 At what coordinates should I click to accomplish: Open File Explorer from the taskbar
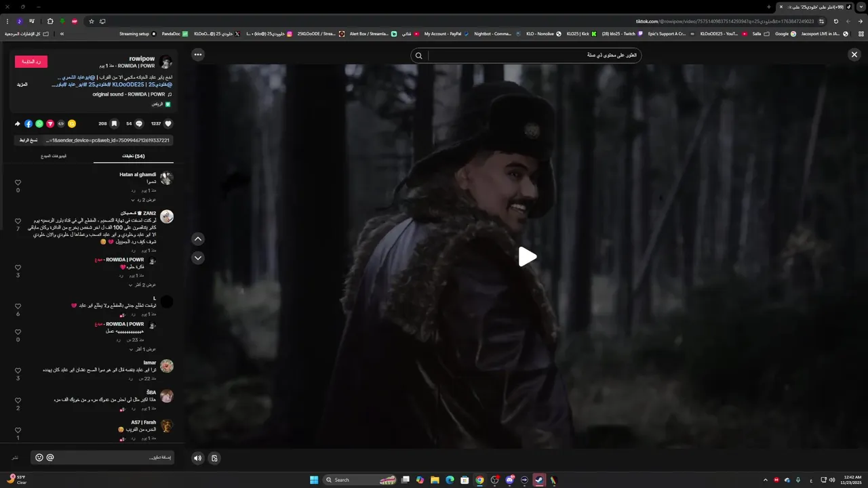tap(435, 480)
